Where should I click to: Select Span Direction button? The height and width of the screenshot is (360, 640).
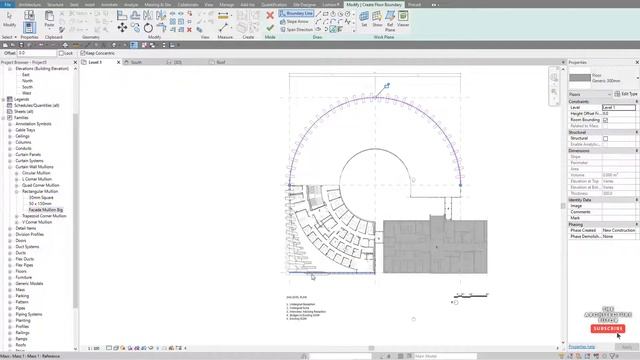click(x=296, y=29)
